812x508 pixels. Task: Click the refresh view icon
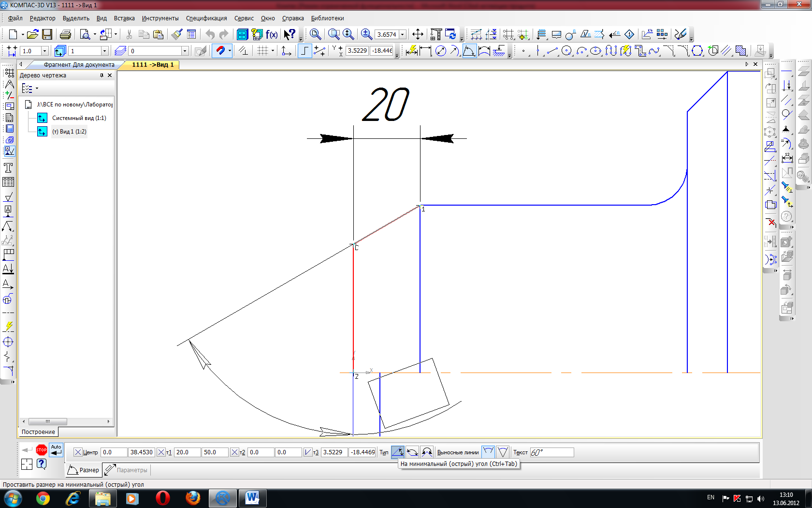[x=450, y=34]
